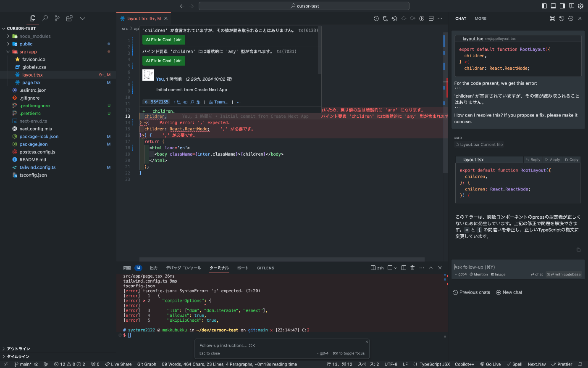Toggle the primary sidebar layout icon
Screen dimensions: 588x368
click(544, 6)
